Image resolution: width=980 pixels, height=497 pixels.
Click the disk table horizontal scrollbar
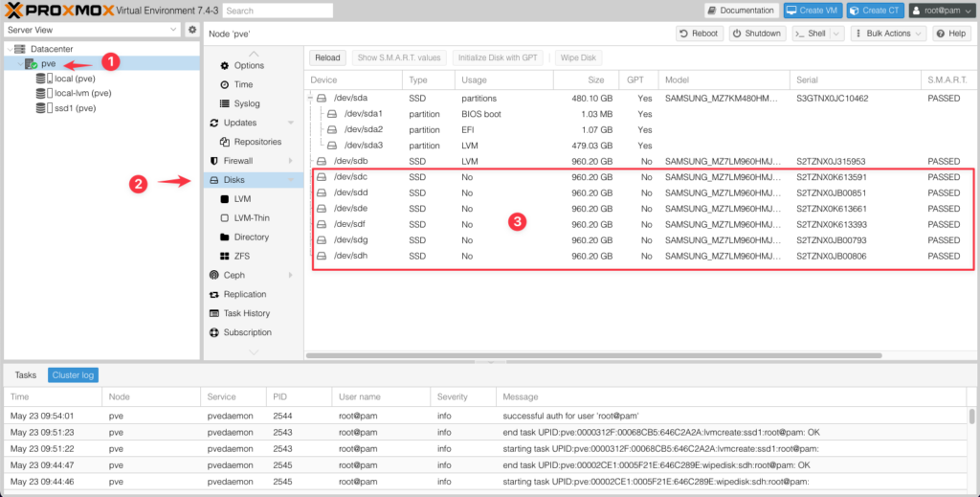point(593,355)
